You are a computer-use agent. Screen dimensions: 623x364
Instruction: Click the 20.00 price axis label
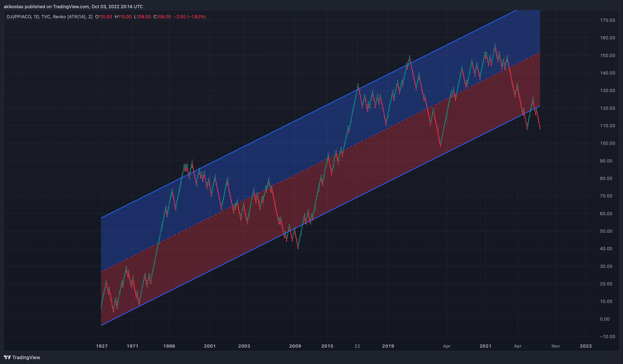click(606, 284)
